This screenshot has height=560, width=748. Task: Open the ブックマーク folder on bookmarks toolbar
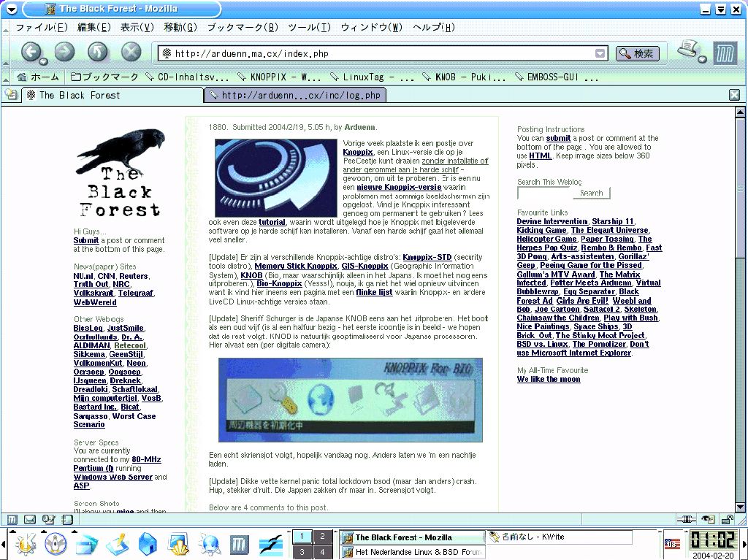tap(104, 77)
